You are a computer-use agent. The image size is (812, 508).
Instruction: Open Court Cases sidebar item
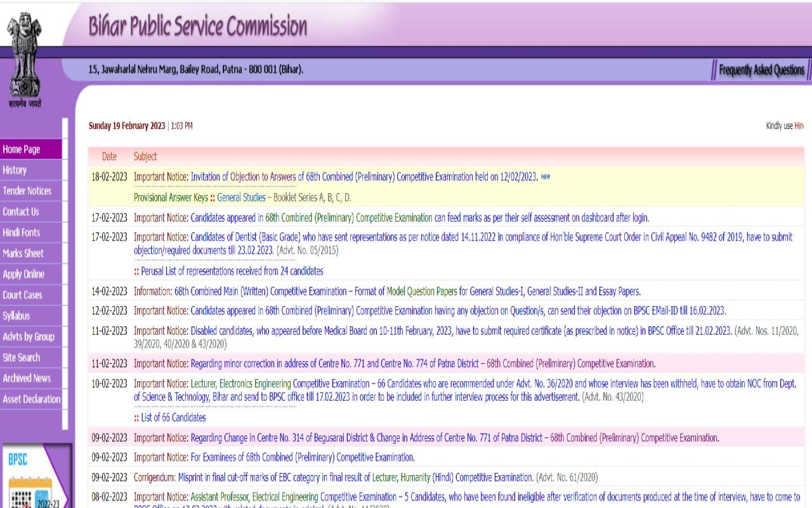coord(22,295)
